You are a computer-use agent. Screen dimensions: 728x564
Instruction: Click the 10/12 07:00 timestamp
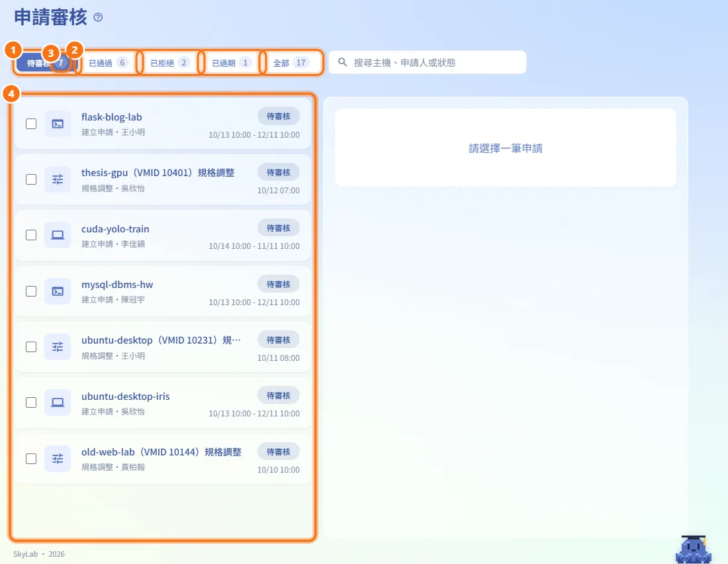click(279, 191)
